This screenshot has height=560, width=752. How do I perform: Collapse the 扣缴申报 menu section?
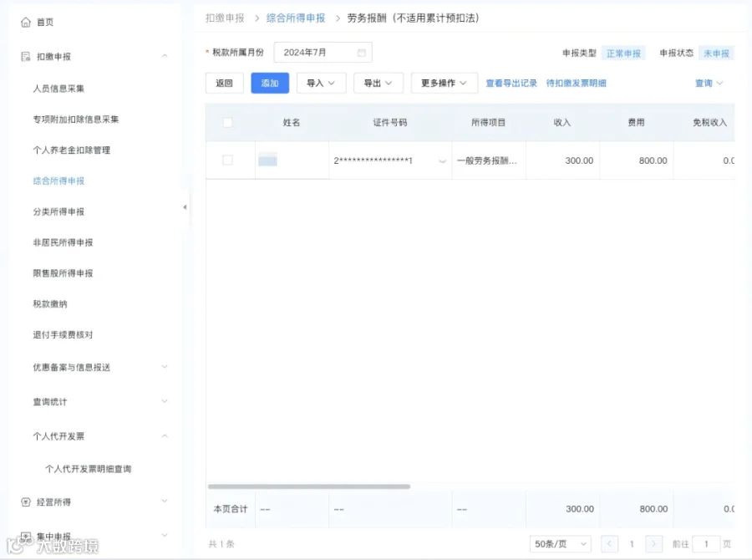point(165,56)
